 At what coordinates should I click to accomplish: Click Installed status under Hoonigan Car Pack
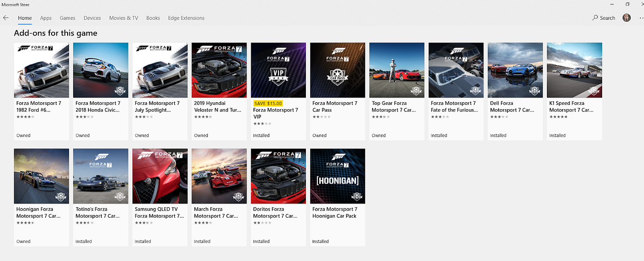321,241
